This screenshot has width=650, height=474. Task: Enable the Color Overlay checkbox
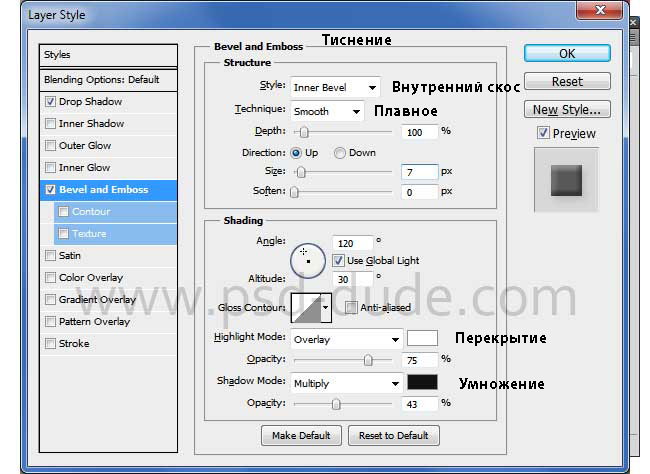pyautogui.click(x=50, y=277)
